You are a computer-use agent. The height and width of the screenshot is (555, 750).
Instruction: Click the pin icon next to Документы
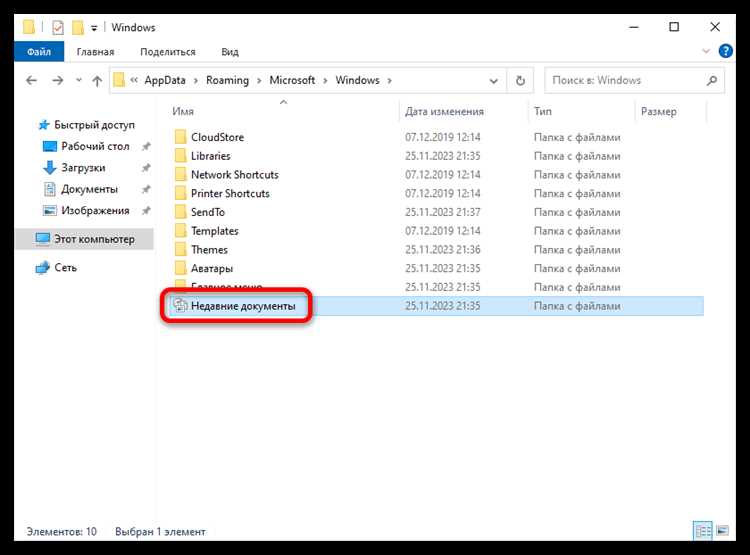[146, 189]
